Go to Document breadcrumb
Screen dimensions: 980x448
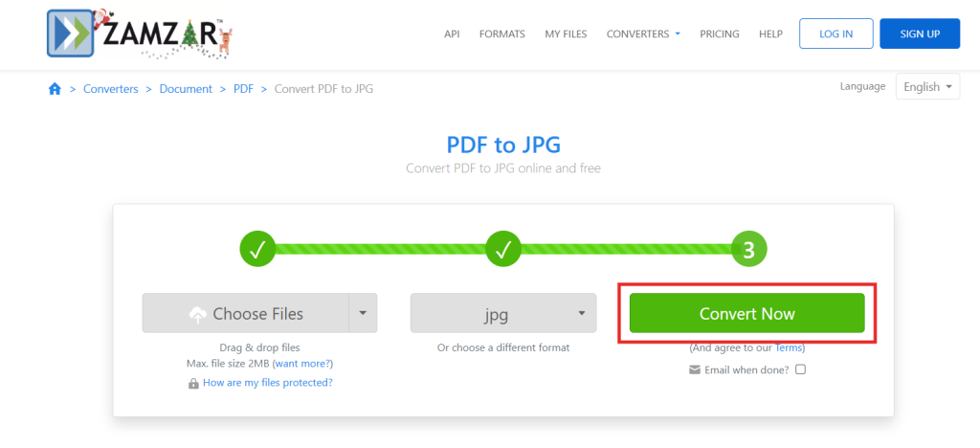[x=186, y=89]
